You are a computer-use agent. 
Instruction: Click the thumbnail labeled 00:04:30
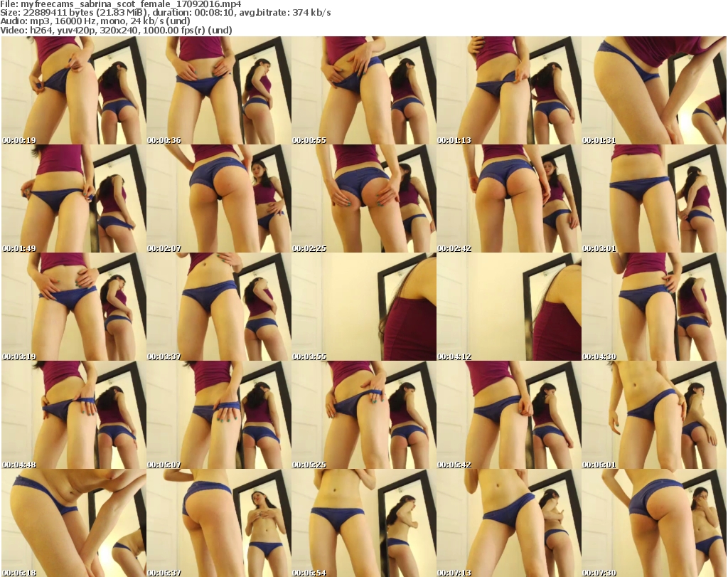[653, 307]
